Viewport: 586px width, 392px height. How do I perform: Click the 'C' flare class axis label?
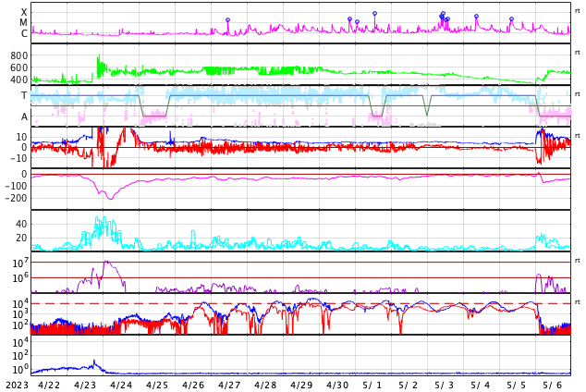[x=24, y=33]
